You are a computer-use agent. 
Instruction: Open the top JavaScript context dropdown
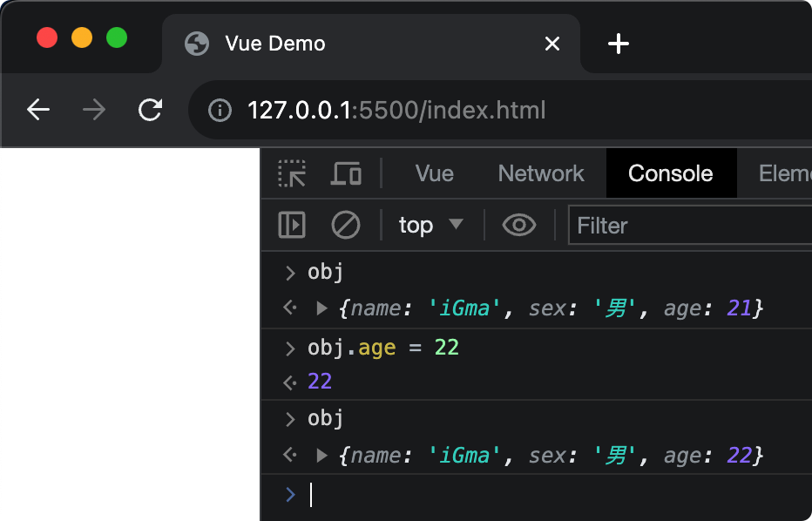[x=430, y=226]
